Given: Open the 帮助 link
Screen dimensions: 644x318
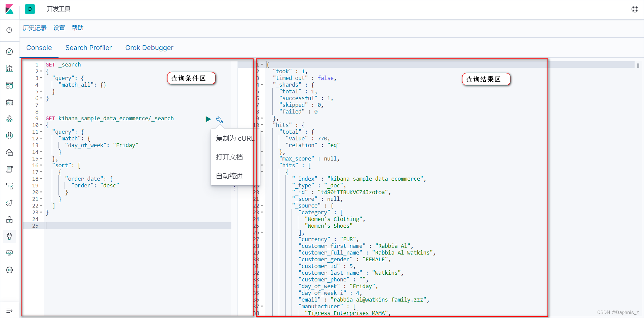Looking at the screenshot, I should 78,28.
